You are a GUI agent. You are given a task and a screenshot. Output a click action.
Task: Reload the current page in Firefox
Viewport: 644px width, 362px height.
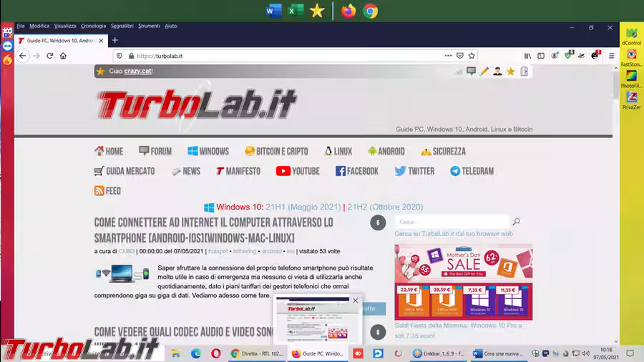coord(49,56)
